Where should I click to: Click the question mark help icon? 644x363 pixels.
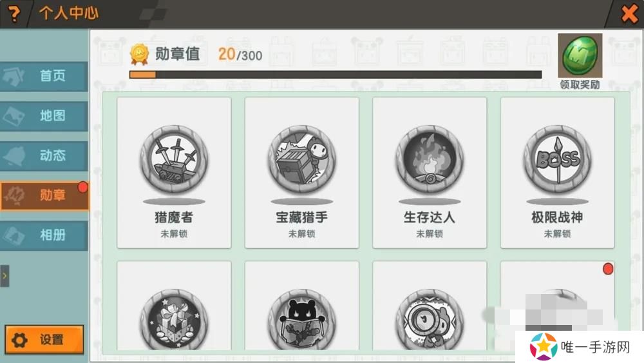[14, 14]
